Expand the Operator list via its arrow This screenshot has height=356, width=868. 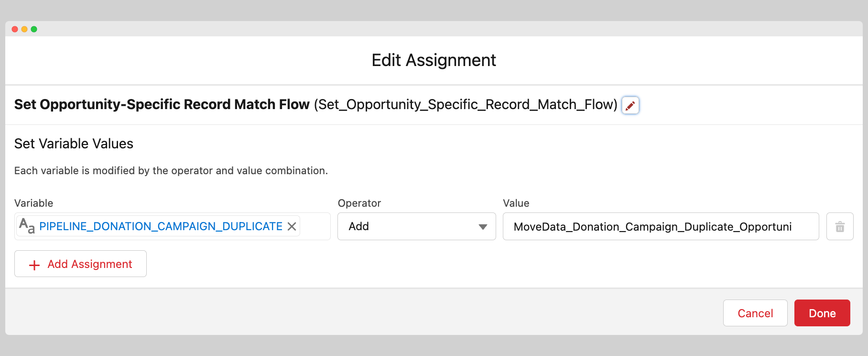pyautogui.click(x=483, y=227)
